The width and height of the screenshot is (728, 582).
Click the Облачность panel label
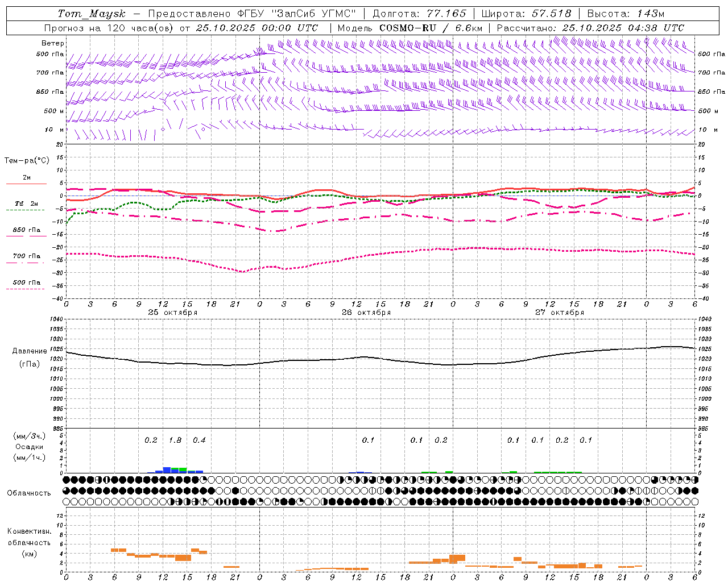pos(29,493)
